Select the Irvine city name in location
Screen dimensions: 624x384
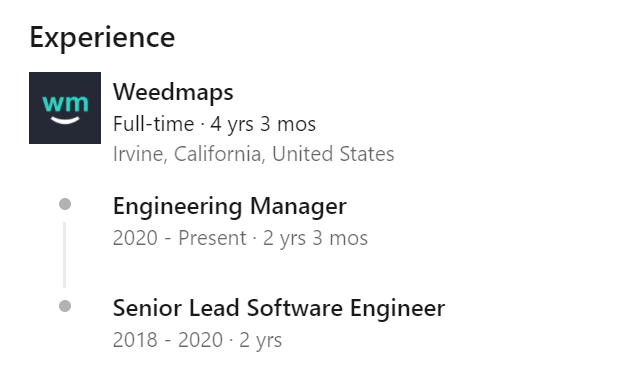coord(139,154)
